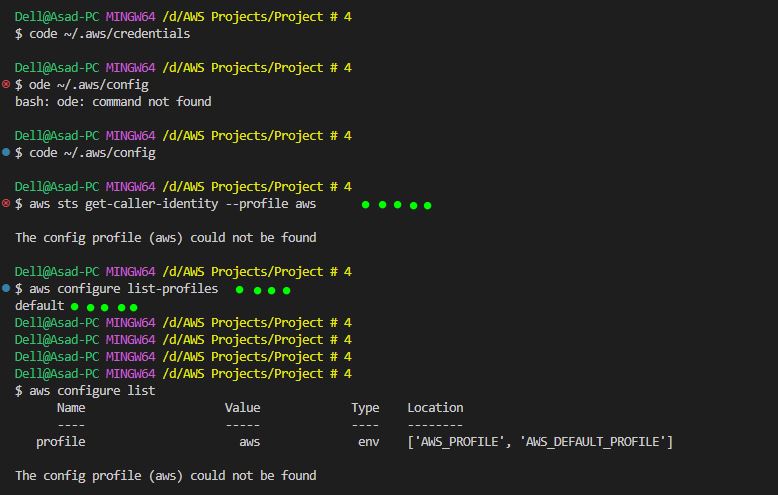Click the 'aws configure list' command line
Screen dimensions: 778x495
click(x=92, y=391)
